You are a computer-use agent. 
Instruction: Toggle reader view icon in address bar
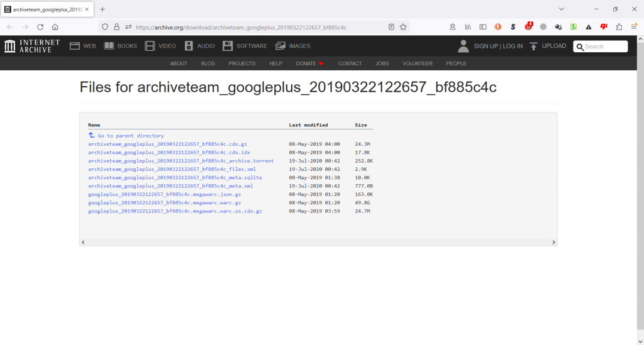click(391, 27)
